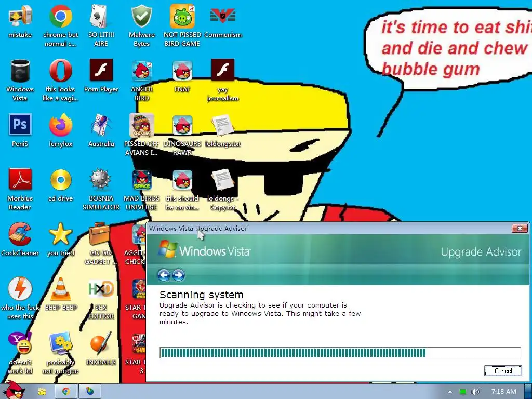This screenshot has height=399, width=532.
Task: Click the Upgrade Advisor window title bar
Action: pyautogui.click(x=337, y=229)
